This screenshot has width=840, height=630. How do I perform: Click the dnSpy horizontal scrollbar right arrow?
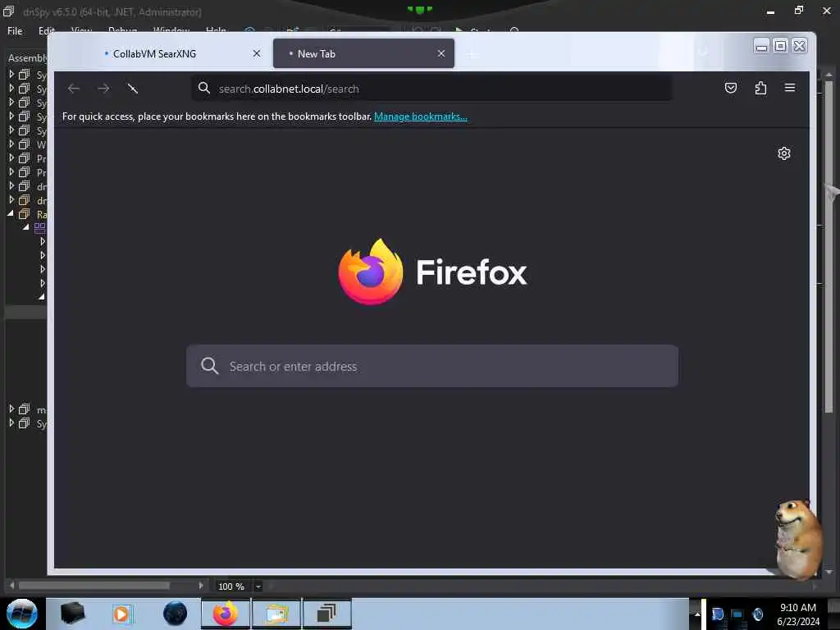pos(201,586)
